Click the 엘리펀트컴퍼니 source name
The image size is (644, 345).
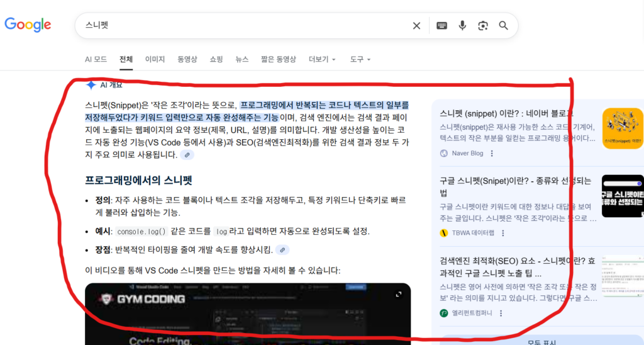pyautogui.click(x=472, y=314)
